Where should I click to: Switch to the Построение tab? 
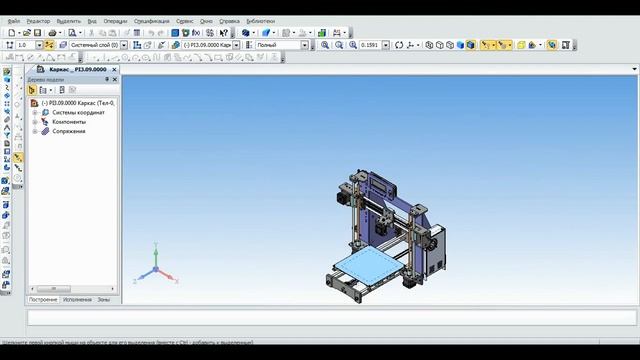43,300
